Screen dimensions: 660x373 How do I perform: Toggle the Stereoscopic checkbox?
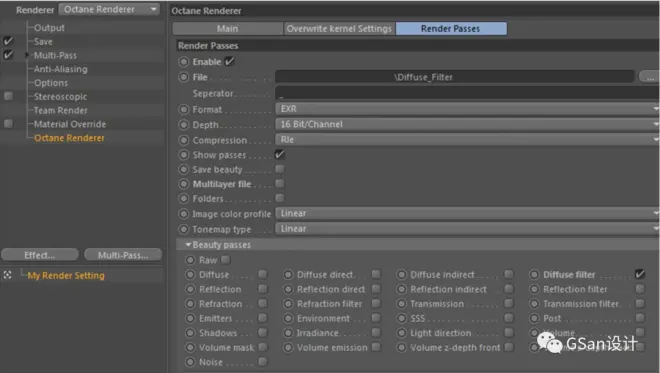[x=8, y=96]
